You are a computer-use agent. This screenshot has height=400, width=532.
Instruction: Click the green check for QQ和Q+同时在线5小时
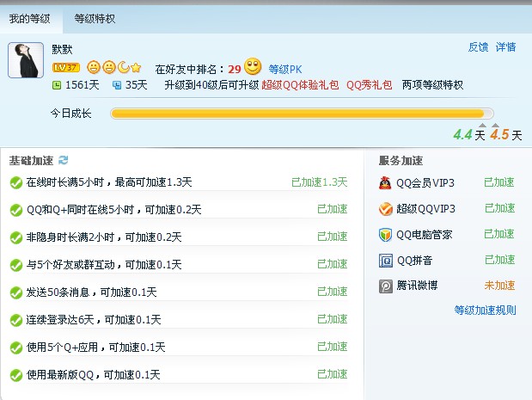coord(16,210)
